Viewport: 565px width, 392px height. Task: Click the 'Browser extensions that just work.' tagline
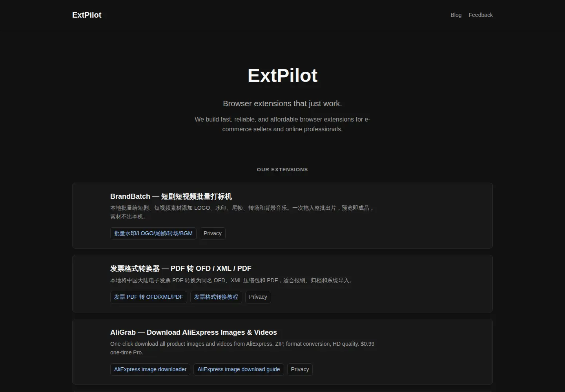tap(282, 103)
